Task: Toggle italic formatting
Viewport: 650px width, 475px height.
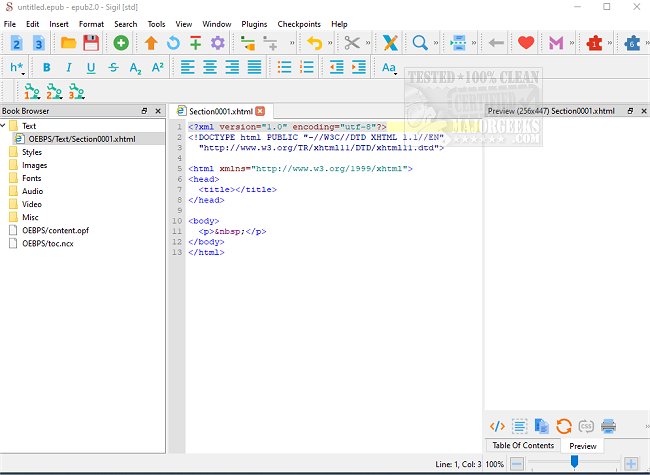Action: coord(68,68)
